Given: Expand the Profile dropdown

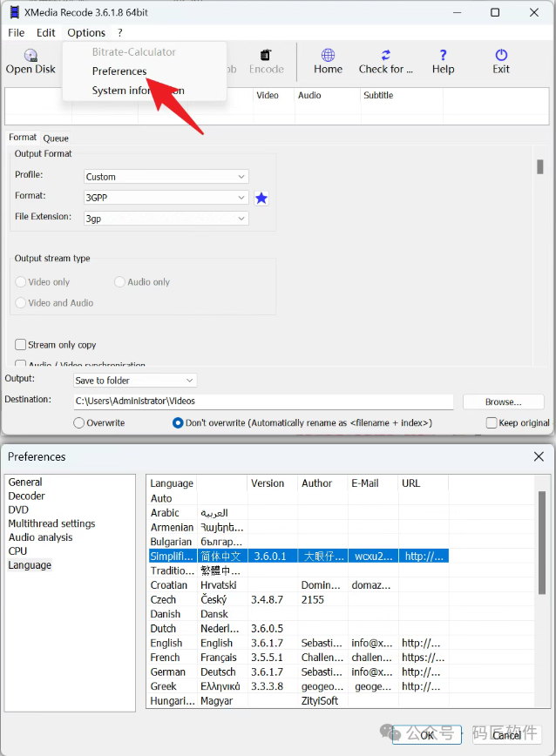Looking at the screenshot, I should (x=166, y=177).
